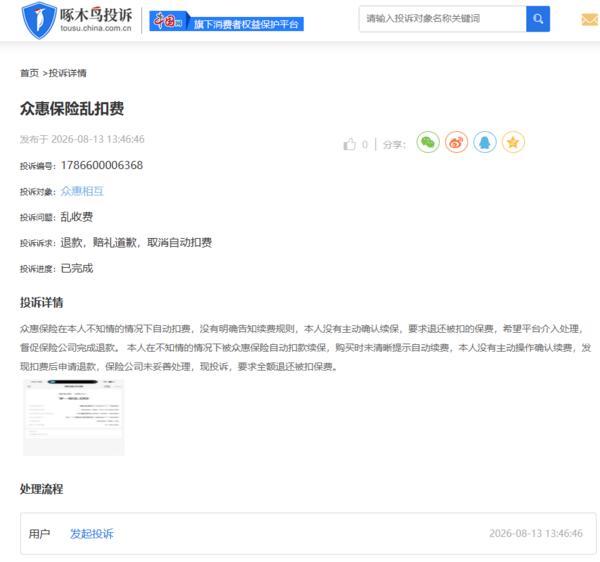Click the thumbs-up like icon
The image size is (600, 562).
point(349,144)
